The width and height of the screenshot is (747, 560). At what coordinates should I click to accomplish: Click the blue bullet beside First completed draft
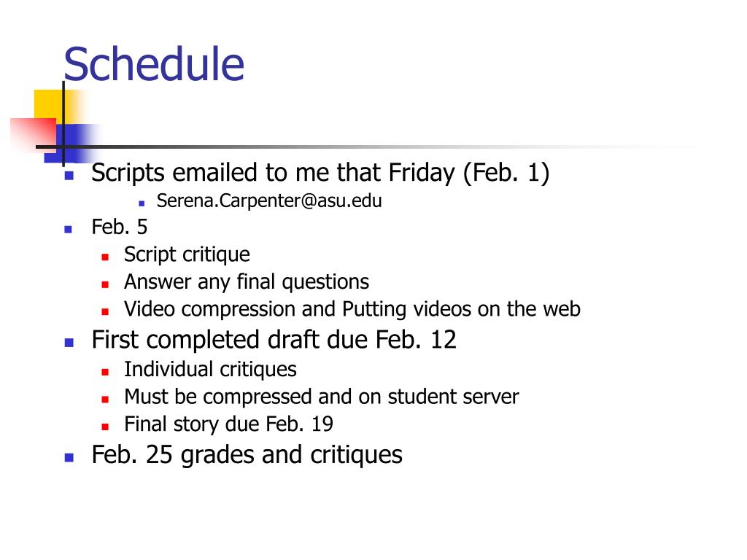69,343
